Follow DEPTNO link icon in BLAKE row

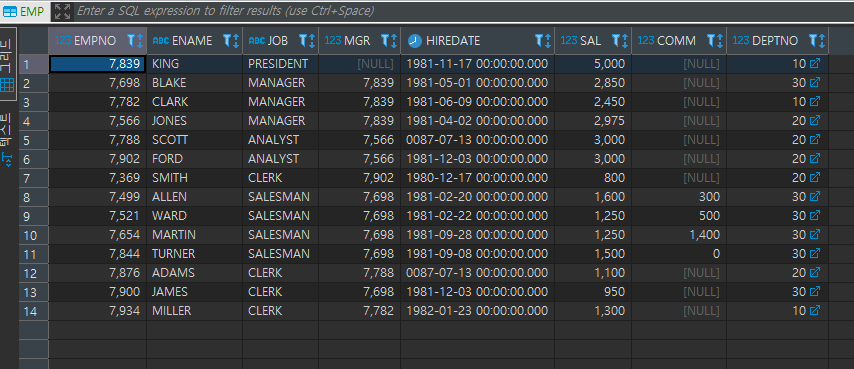pos(815,83)
